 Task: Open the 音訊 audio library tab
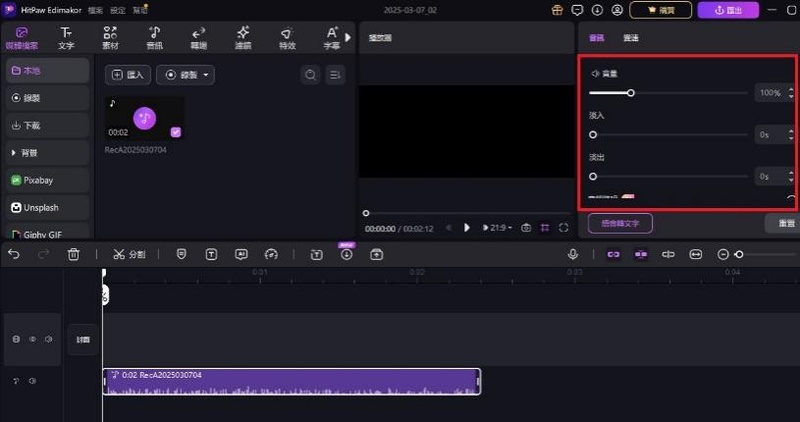155,38
